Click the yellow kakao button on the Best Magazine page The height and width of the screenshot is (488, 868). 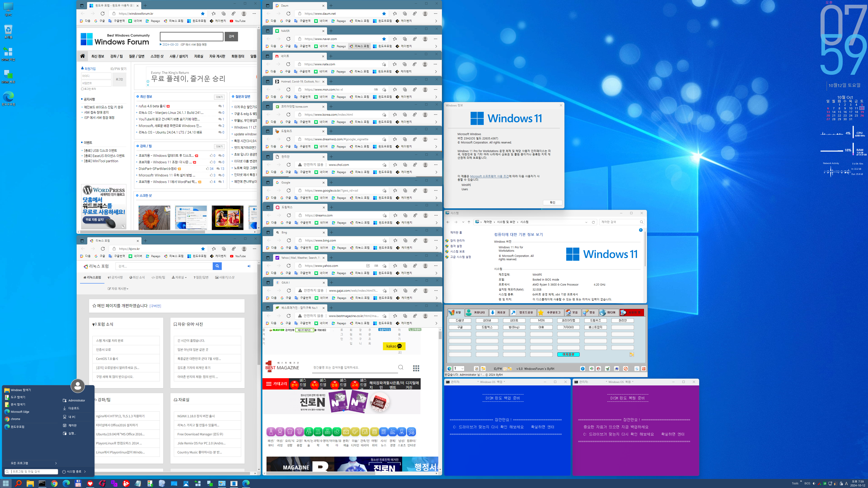tap(394, 346)
